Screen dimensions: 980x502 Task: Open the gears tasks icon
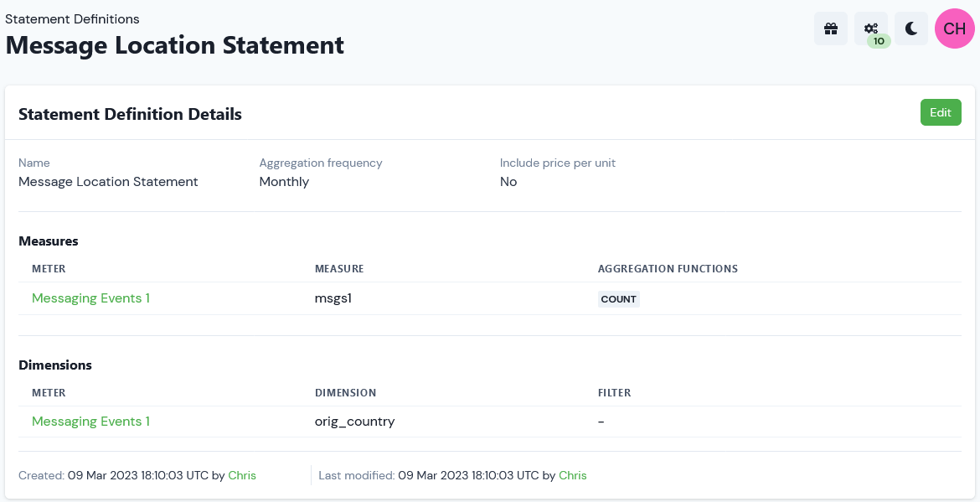click(870, 28)
